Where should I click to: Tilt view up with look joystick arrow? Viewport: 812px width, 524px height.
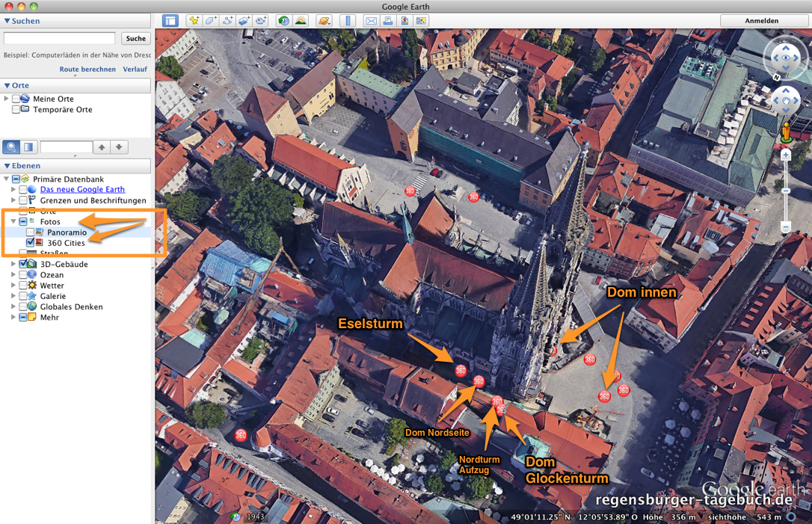pos(786,48)
